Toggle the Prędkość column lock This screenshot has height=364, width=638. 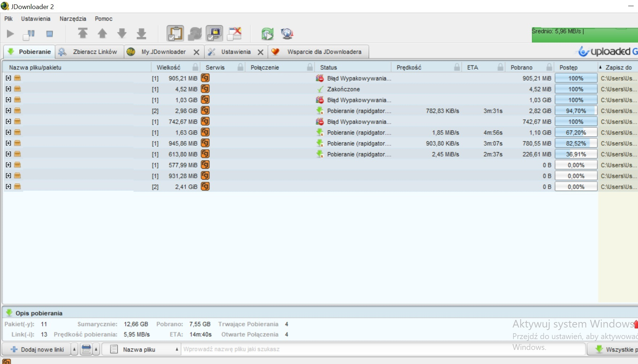pyautogui.click(x=457, y=67)
